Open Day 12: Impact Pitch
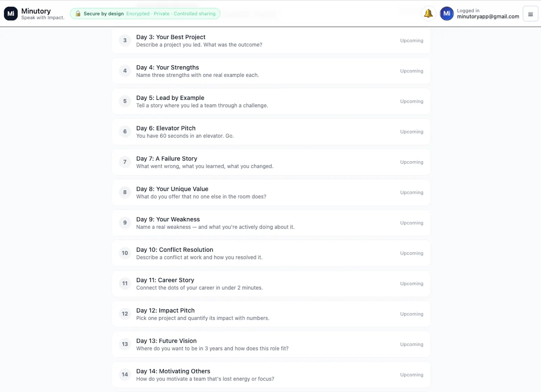The image size is (541, 392). [271, 314]
